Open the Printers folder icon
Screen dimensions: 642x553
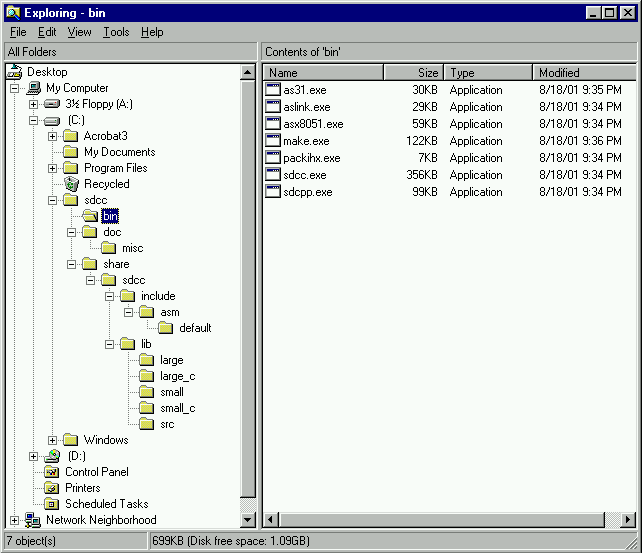[x=51, y=488]
